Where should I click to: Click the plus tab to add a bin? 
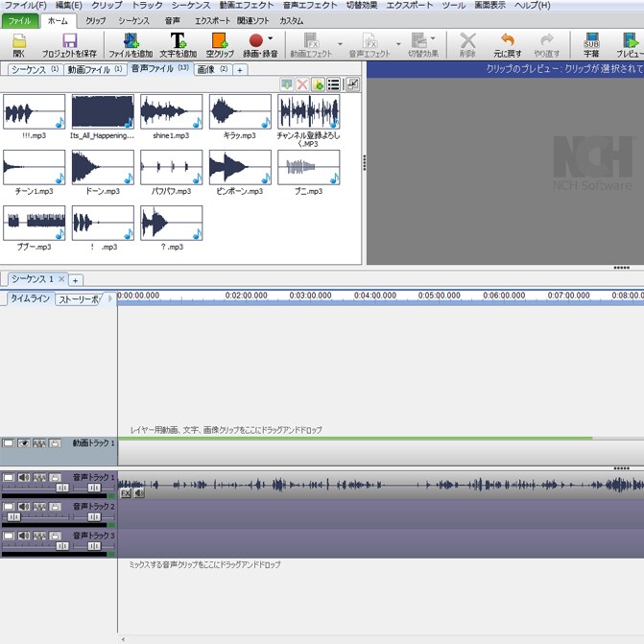coord(240,70)
